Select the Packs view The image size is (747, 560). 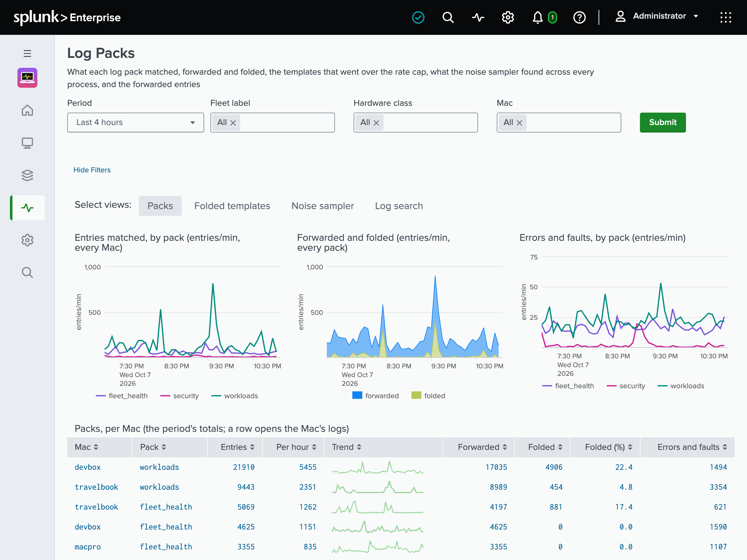pyautogui.click(x=160, y=206)
